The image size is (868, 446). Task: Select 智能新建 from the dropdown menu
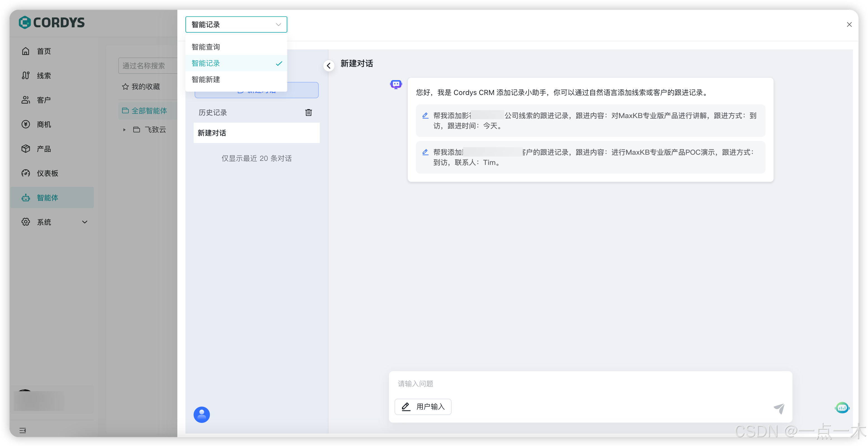pyautogui.click(x=206, y=80)
